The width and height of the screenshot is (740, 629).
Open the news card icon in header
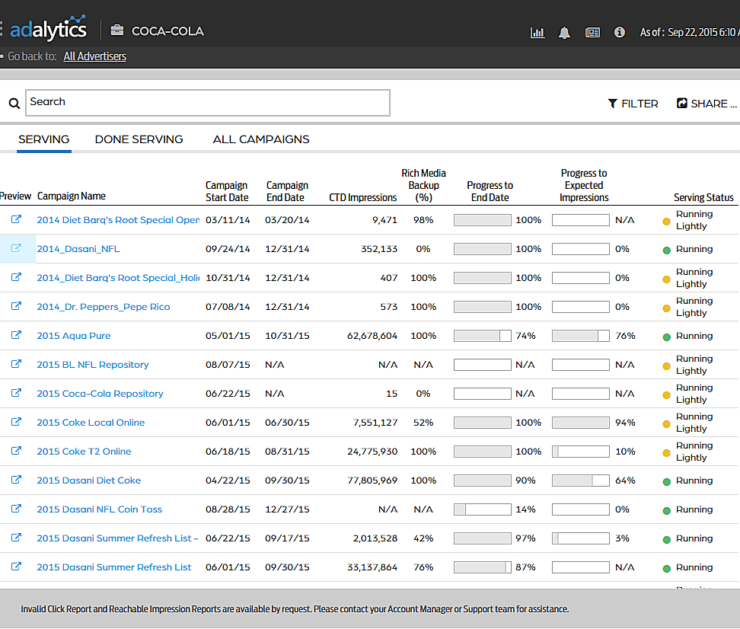click(592, 33)
